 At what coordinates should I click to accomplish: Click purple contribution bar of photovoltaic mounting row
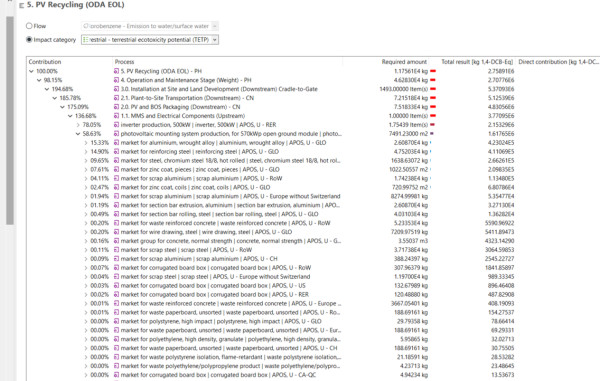(x=432, y=134)
